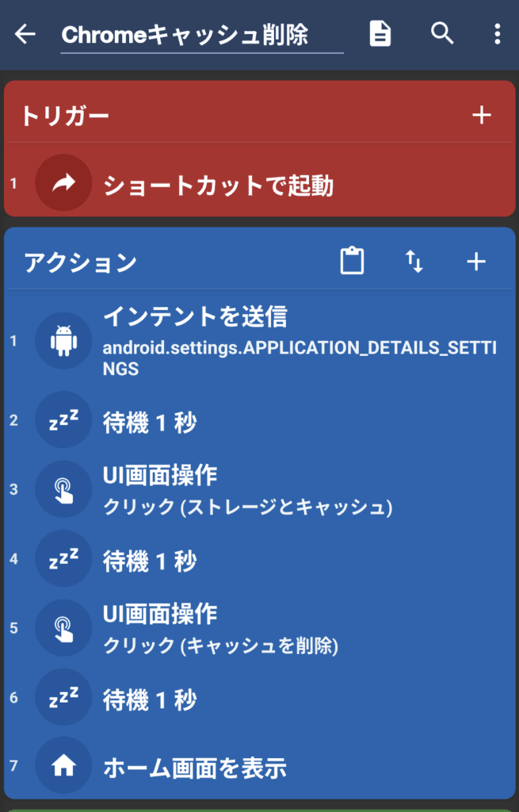Open the macro description document icon
This screenshot has height=812, width=519.
tap(380, 33)
